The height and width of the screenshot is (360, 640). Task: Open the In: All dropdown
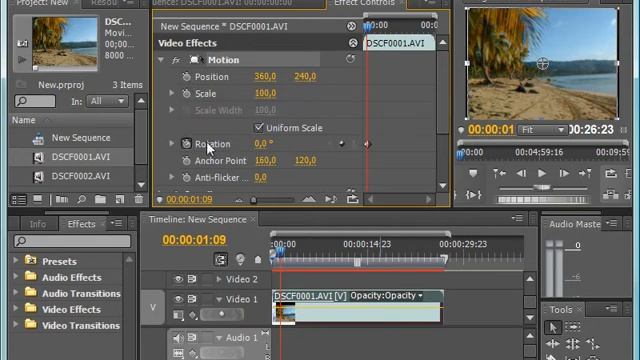(107, 101)
